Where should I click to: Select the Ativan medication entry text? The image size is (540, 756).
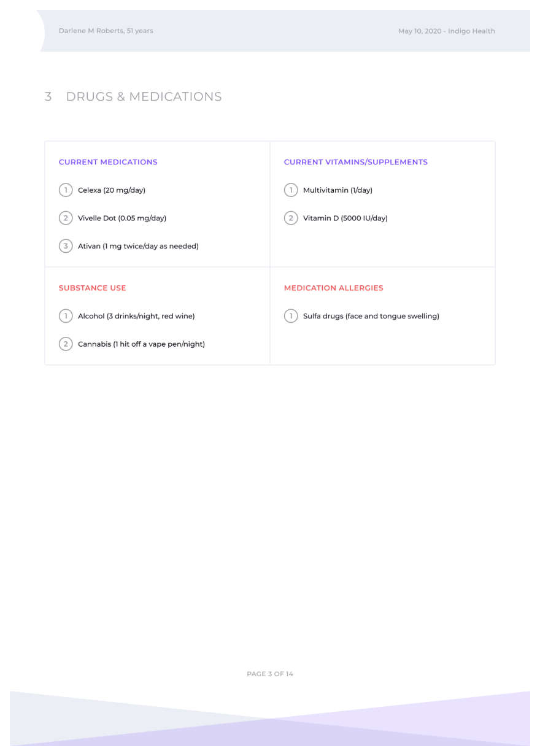click(x=138, y=247)
